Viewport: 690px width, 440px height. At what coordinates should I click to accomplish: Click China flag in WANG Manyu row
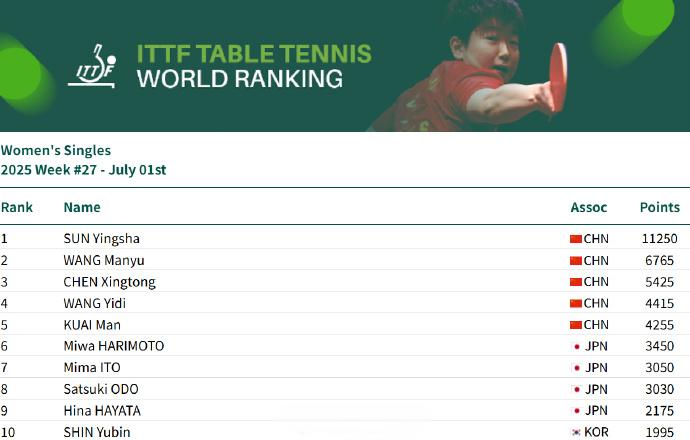pyautogui.click(x=576, y=260)
